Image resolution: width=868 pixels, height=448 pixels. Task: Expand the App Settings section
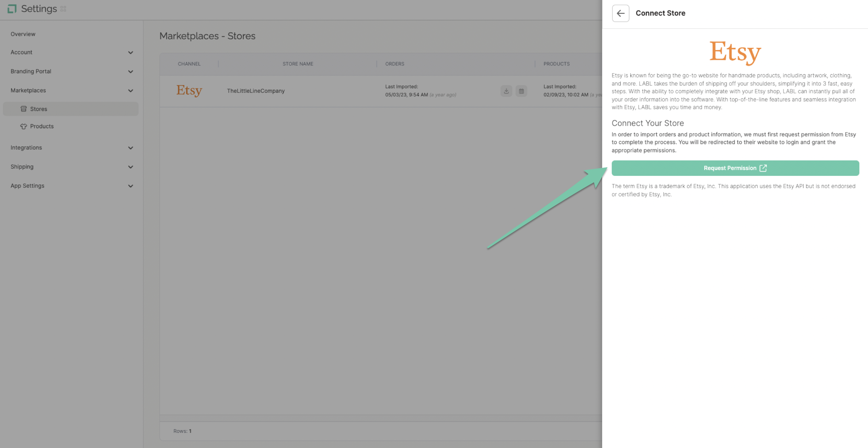click(71, 186)
